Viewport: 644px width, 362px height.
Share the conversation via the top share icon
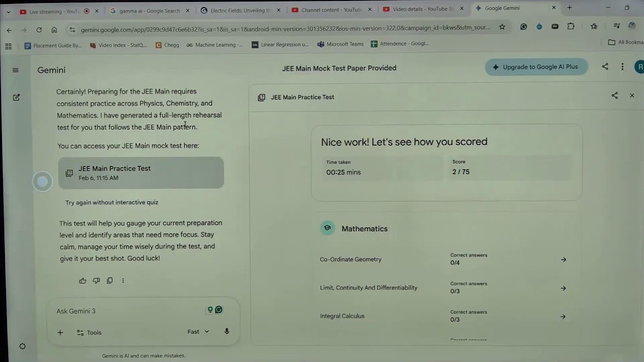(605, 66)
